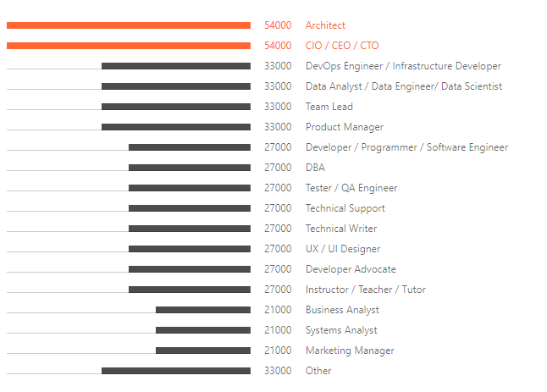The width and height of the screenshot is (547, 392).
Task: Click Developer / Programmer / Software Engineer label
Action: pos(406,147)
